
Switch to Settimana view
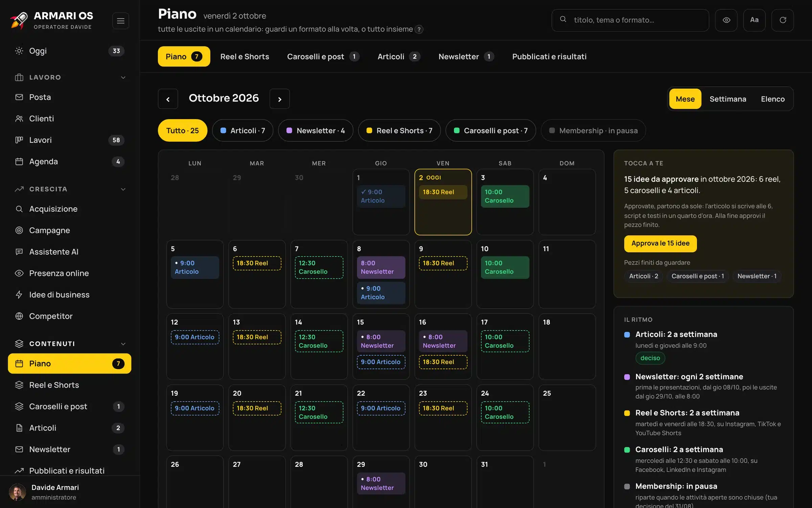728,99
